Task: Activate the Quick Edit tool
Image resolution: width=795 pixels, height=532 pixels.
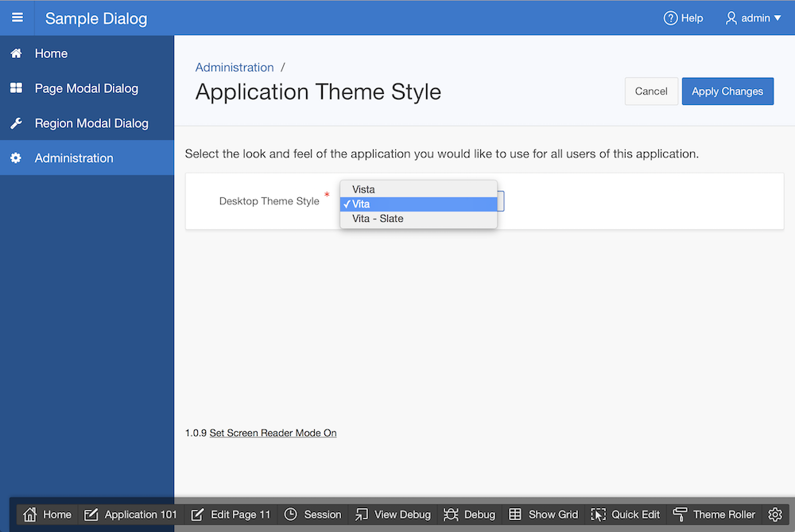Action: pos(625,515)
